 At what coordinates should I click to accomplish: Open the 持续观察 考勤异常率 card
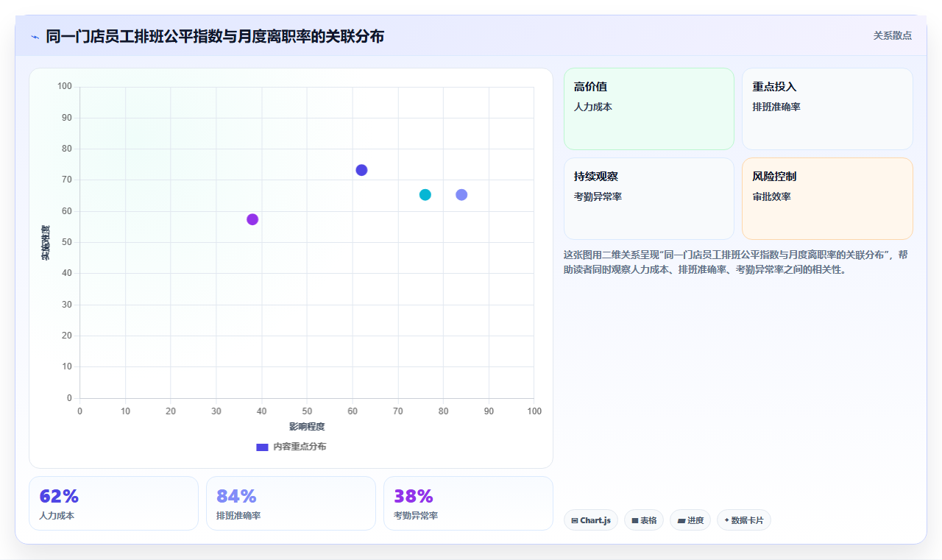(x=649, y=199)
